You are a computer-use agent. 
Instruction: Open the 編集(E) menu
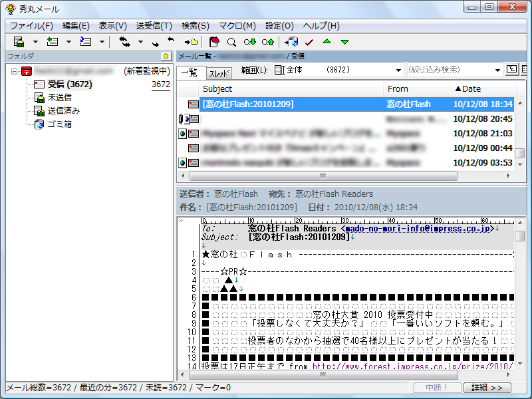(x=76, y=26)
